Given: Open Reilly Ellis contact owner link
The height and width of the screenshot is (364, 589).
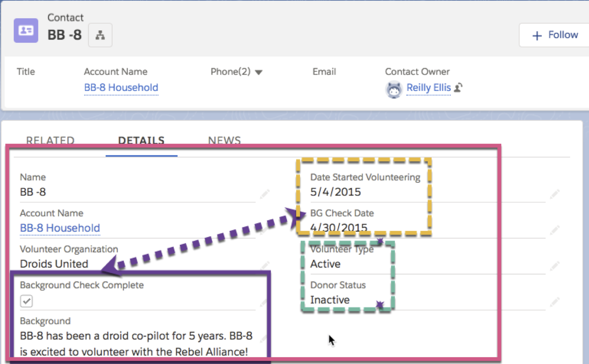Looking at the screenshot, I should pos(428,88).
